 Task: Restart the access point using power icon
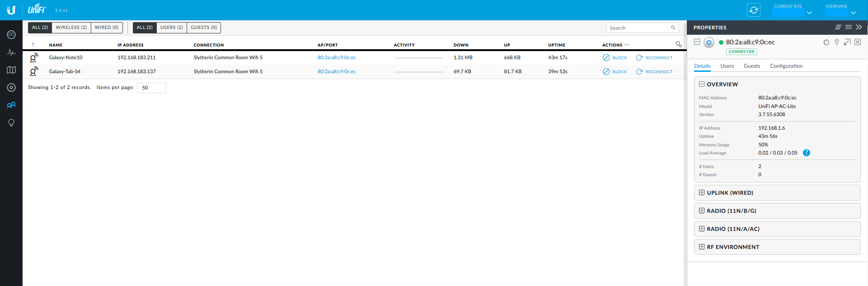tap(826, 42)
